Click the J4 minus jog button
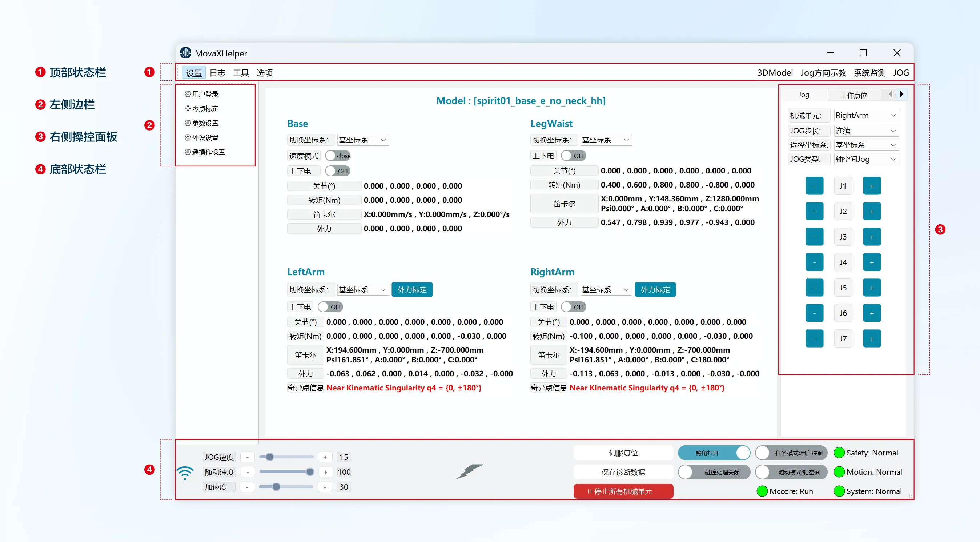This screenshot has width=980, height=542. tap(815, 262)
